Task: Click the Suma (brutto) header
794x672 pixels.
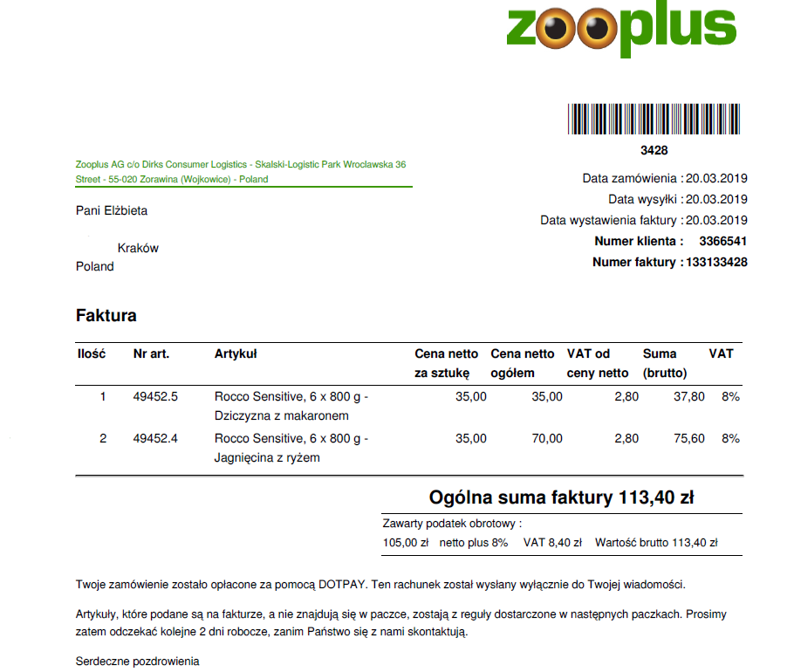Action: (665, 363)
